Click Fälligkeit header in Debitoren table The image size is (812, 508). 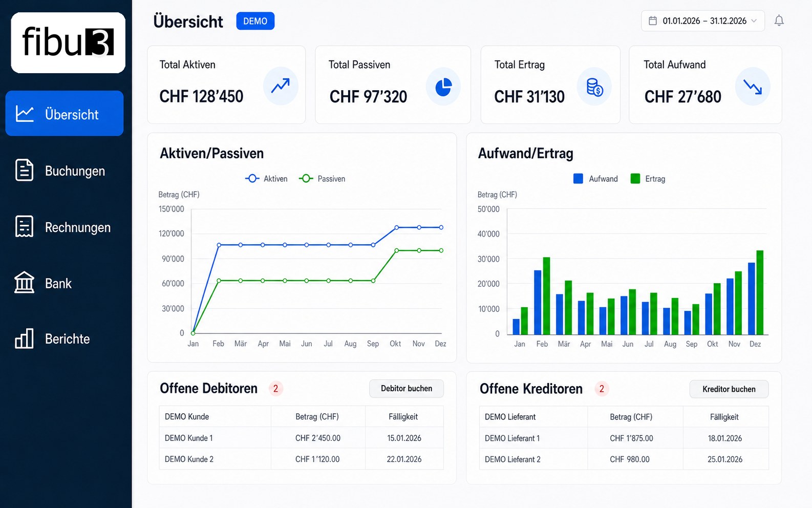(403, 417)
